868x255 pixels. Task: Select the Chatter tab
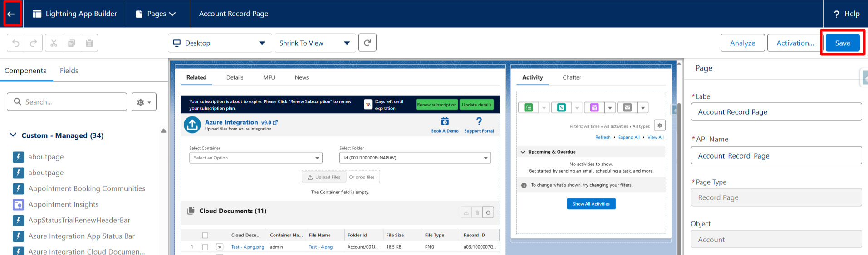572,77
